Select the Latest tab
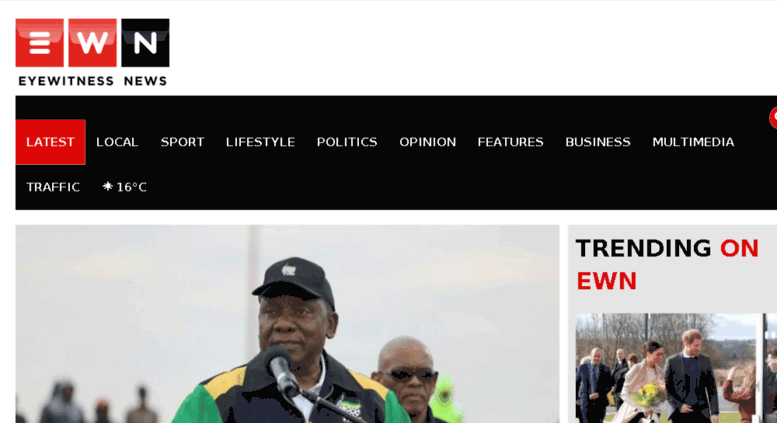 tap(51, 142)
